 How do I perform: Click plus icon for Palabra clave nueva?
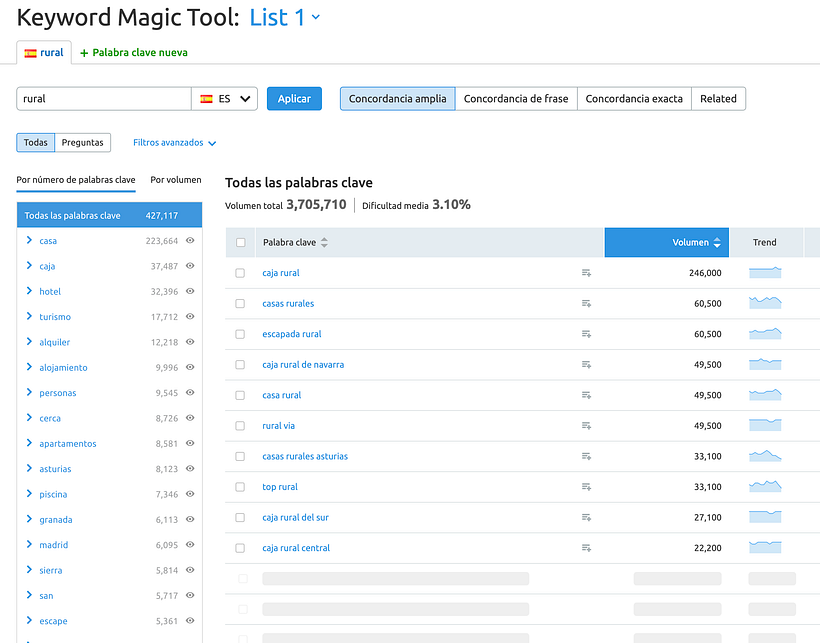coord(84,53)
